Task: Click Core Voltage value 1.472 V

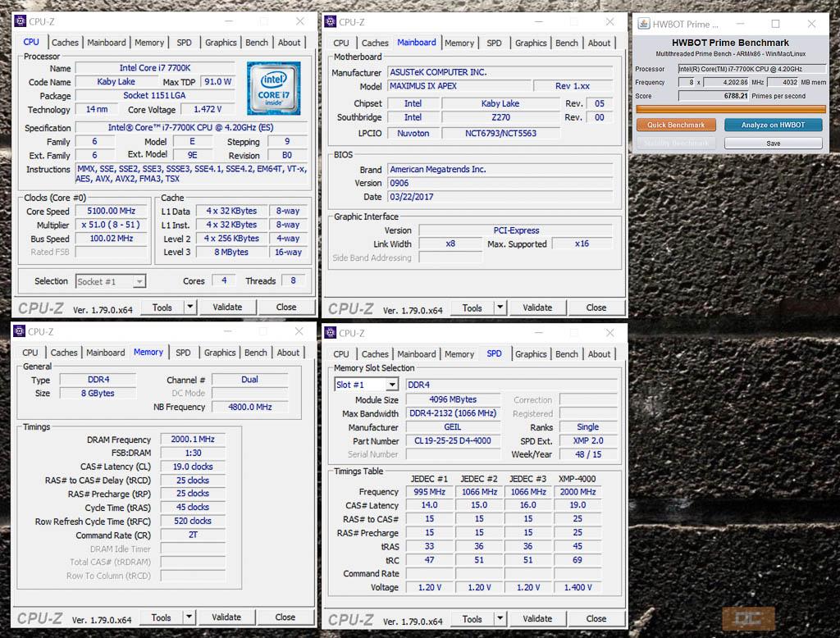Action: (208, 109)
